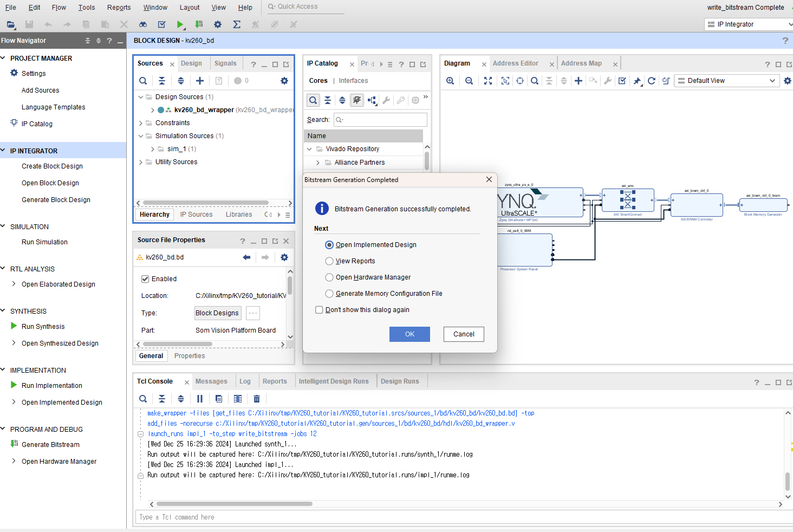
Task: Collapse all in the Sources panel
Action: point(162,81)
